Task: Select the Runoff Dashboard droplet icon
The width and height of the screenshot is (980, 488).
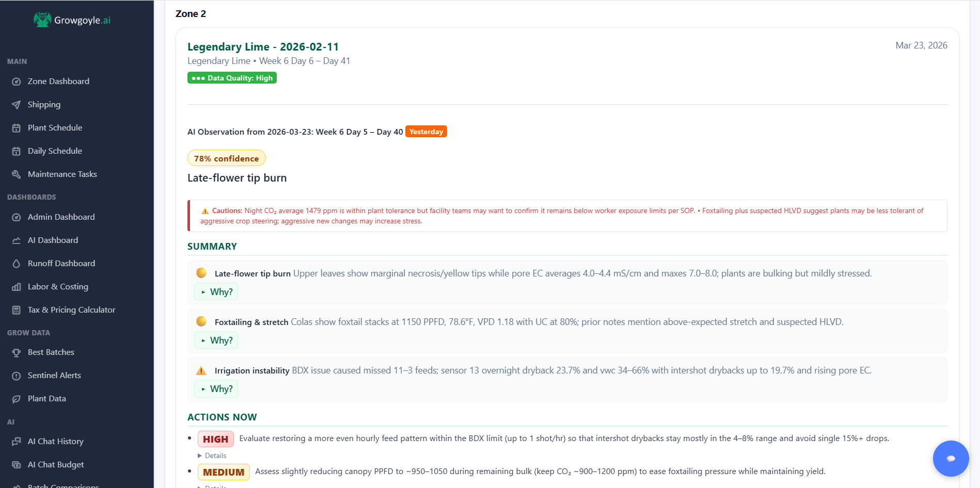Action: pyautogui.click(x=17, y=263)
